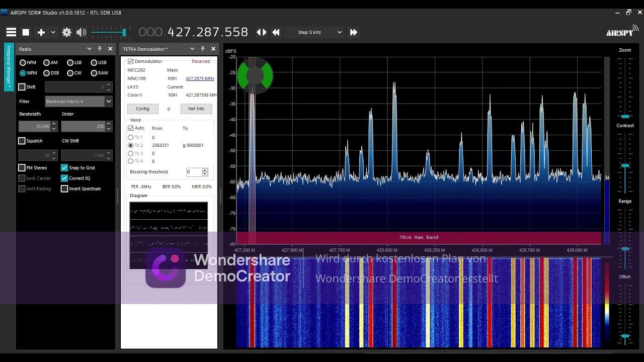Step frequency up with the fast-forward arrows
The width and height of the screenshot is (644, 362).
354,32
